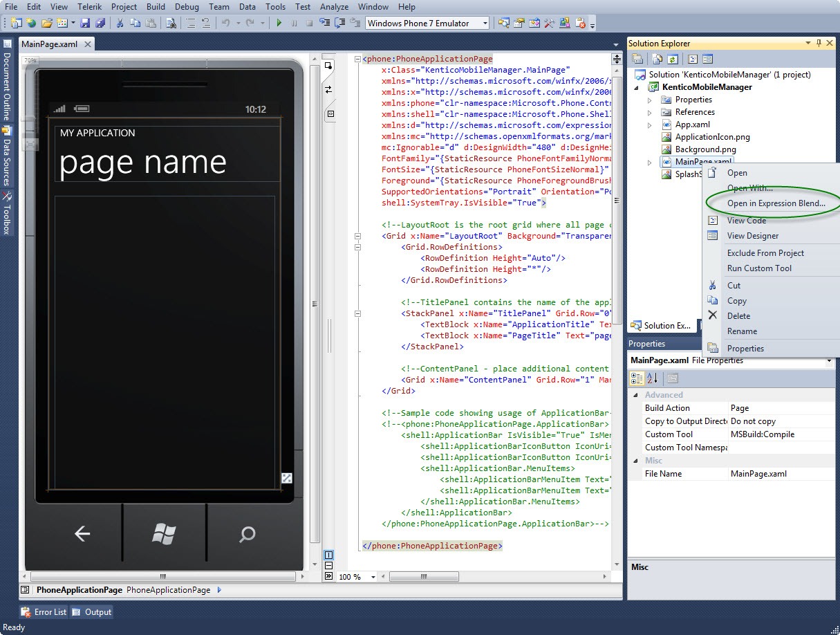840x635 pixels.
Task: Open the Toolbox side tab
Action: (x=7, y=213)
